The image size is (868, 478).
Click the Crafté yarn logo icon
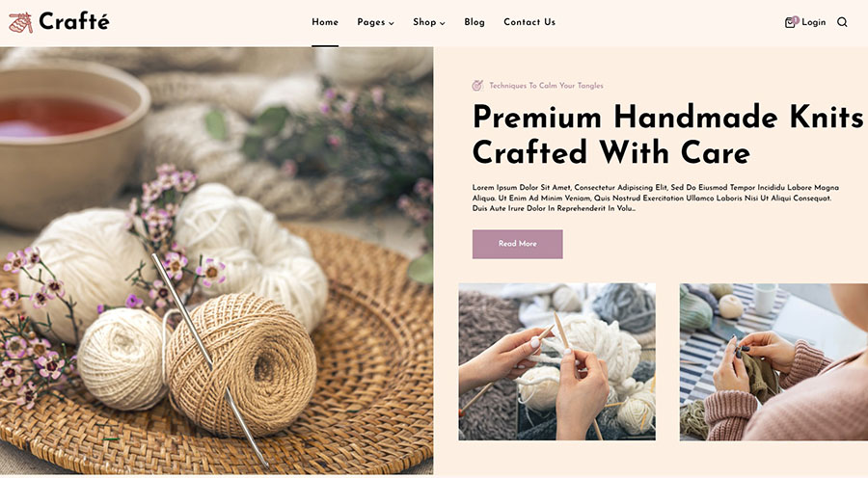click(20, 22)
